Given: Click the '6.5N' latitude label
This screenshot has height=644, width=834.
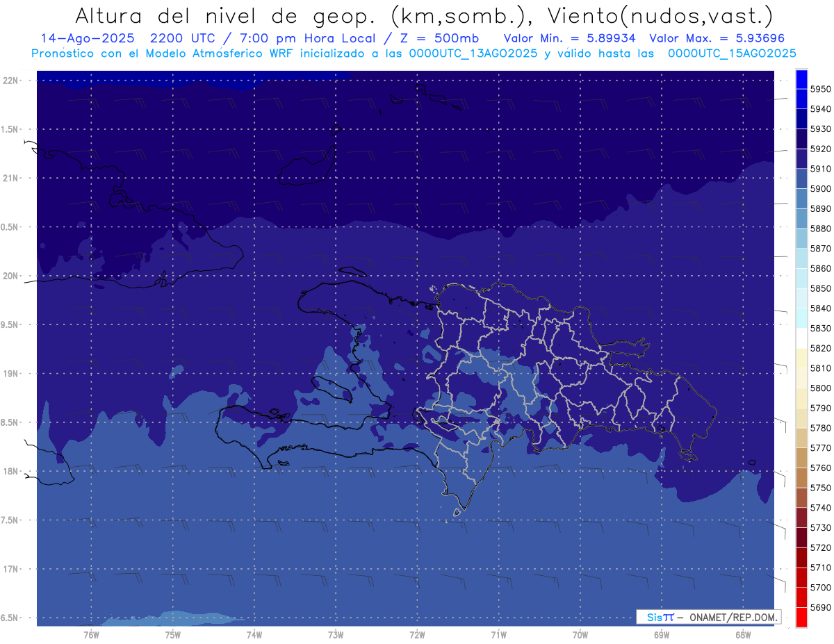Looking at the screenshot, I should pos(10,618).
